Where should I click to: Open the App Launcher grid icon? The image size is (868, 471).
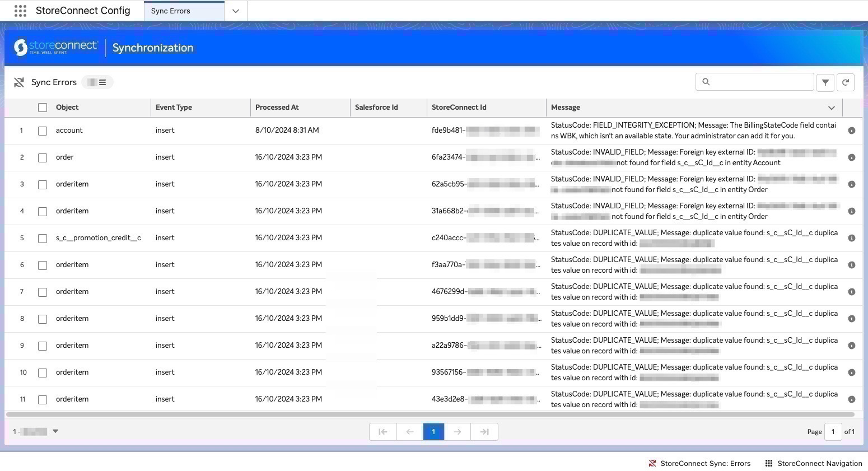[20, 11]
